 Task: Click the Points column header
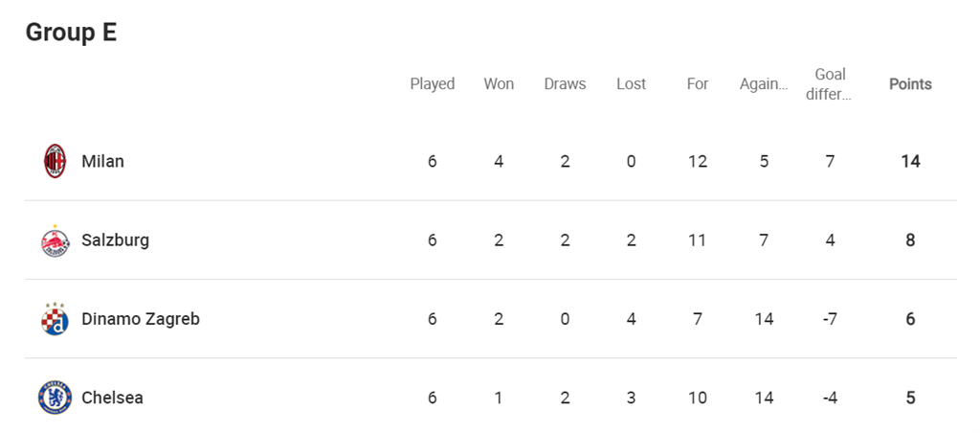pyautogui.click(x=910, y=84)
